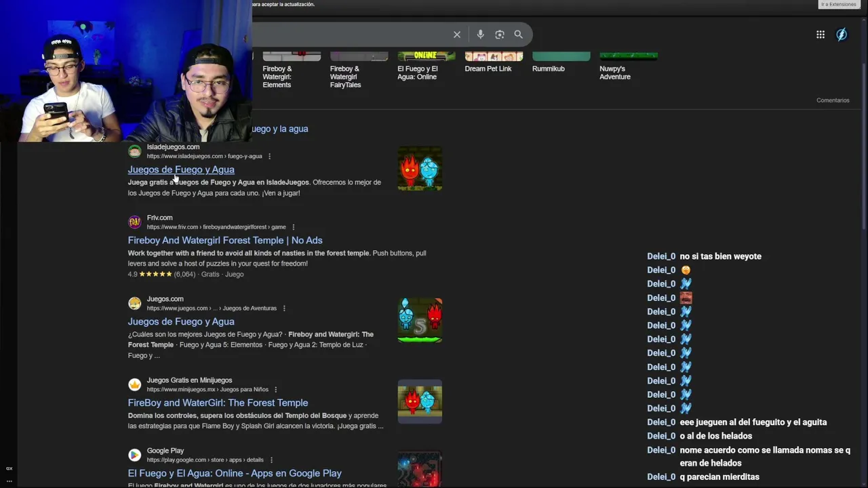The image size is (868, 488).
Task: Open the Google apps grid icon
Action: (x=821, y=35)
